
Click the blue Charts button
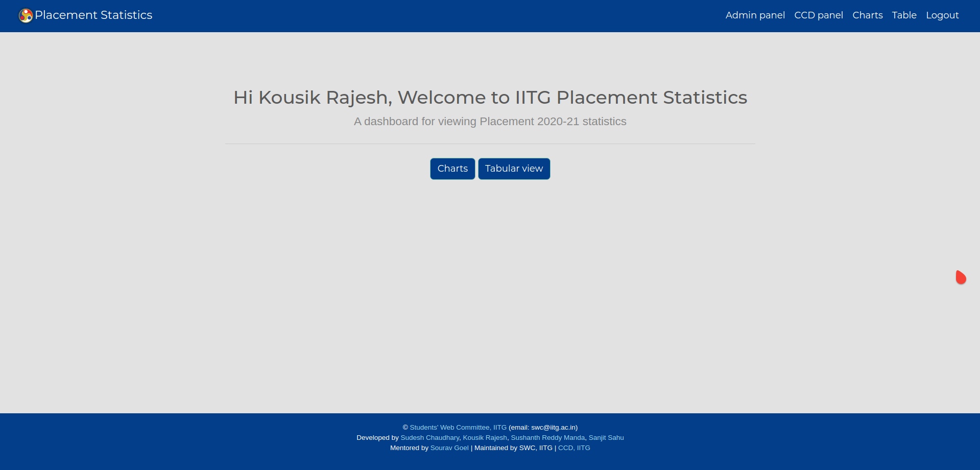coord(452,169)
